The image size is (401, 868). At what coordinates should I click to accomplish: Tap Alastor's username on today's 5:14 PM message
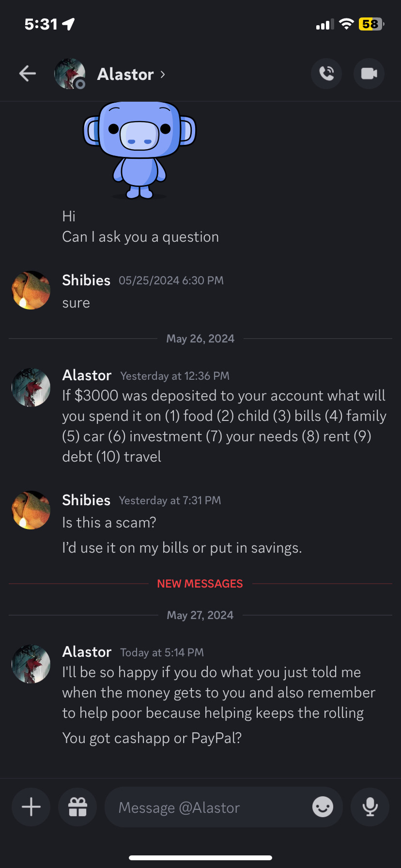pyautogui.click(x=87, y=652)
